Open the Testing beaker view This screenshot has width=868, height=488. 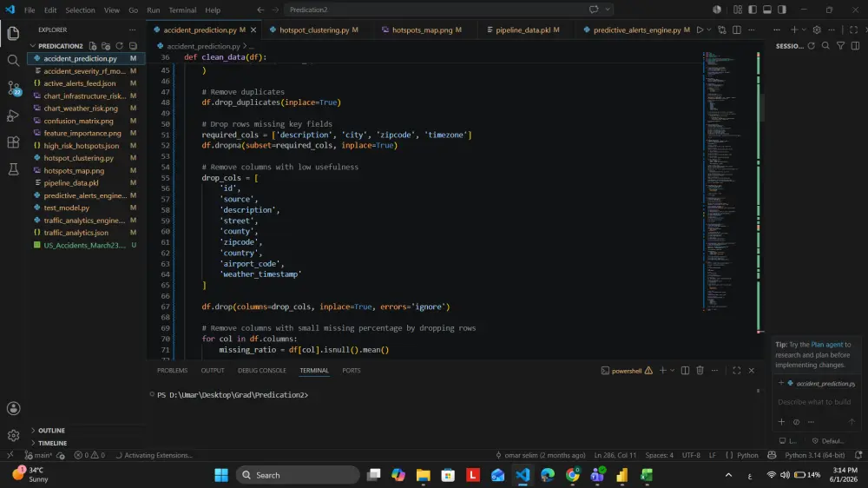tap(13, 169)
